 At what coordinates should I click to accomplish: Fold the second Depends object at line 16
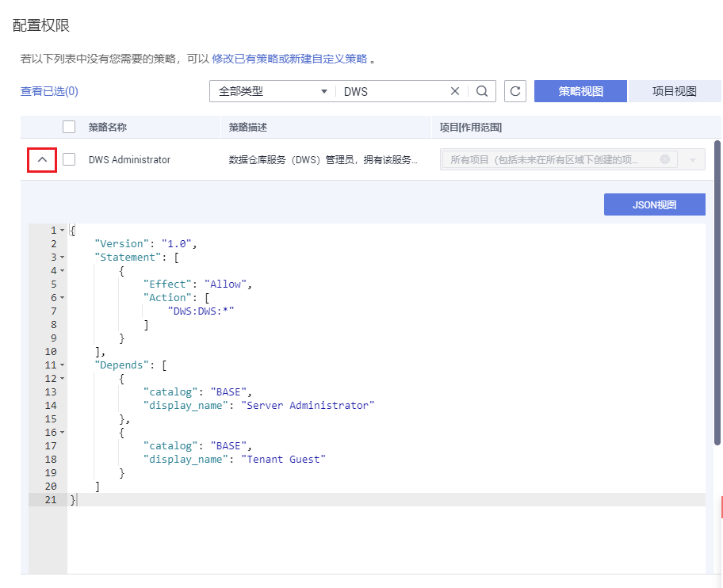pos(63,433)
